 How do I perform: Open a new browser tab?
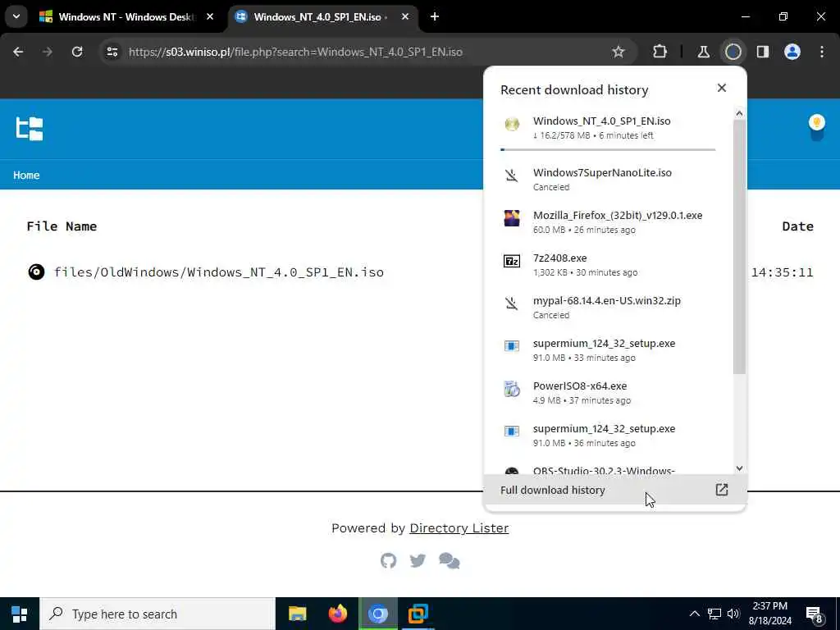coord(435,17)
